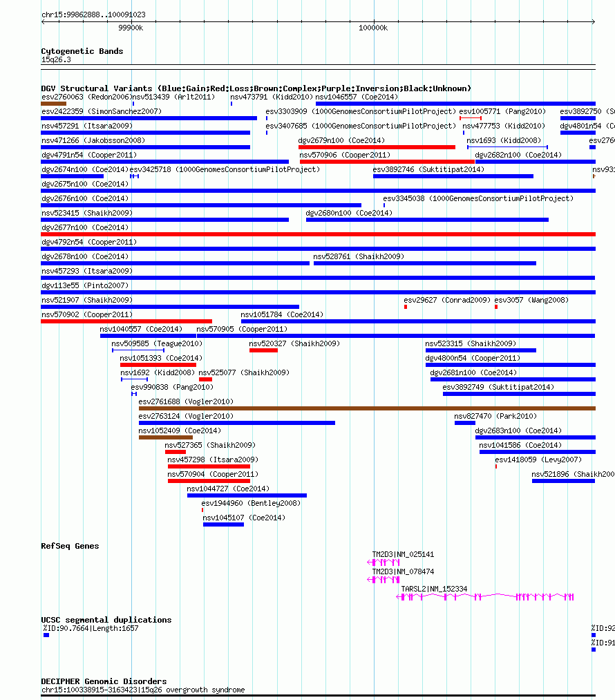615x700 pixels.
Task: Click the esv3892749 (Suktitipat2014) label
Action: click(x=498, y=387)
